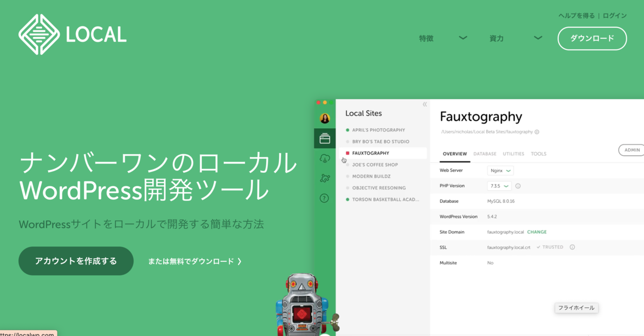Viewport: 644px width, 336px height.
Task: Follow the または無料でダウンロード link
Action: (195, 261)
